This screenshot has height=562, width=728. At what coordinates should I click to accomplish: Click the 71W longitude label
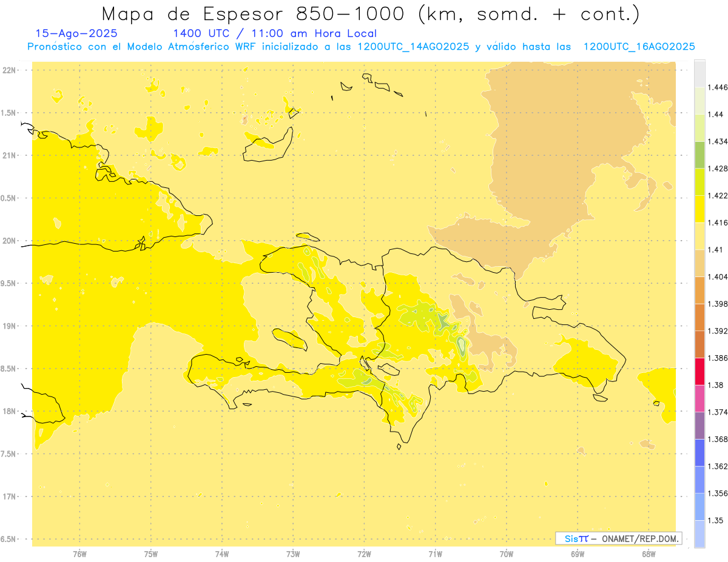435,554
